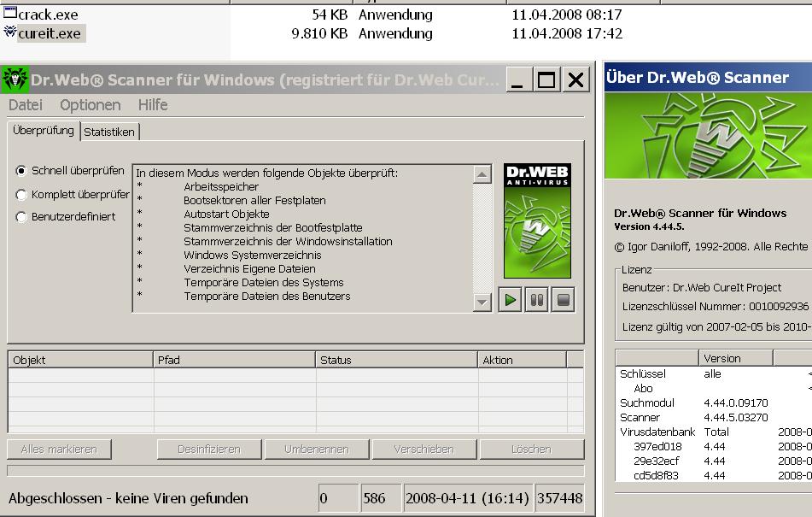The image size is (812, 517).
Task: Stop the scan with the stop button
Action: (x=563, y=300)
